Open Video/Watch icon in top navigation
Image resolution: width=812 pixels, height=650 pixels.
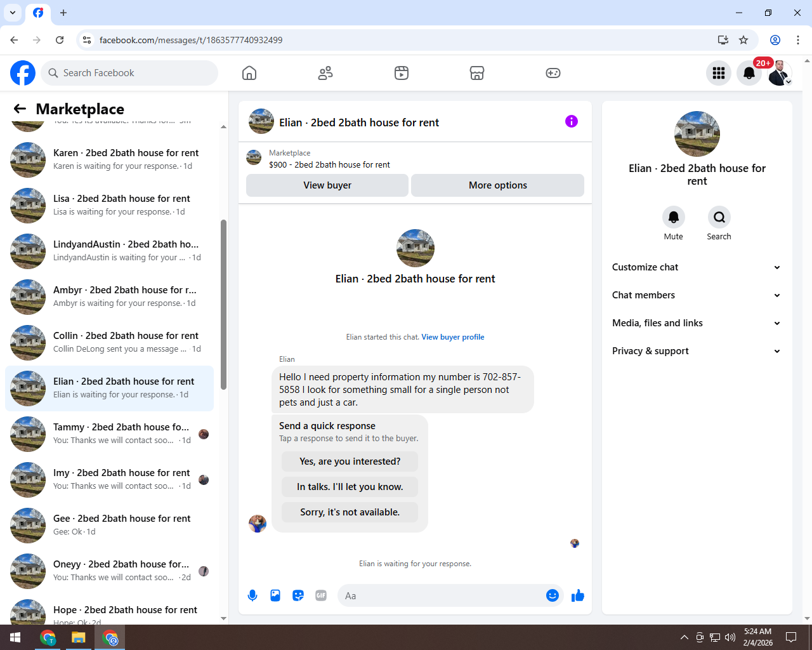pos(402,73)
